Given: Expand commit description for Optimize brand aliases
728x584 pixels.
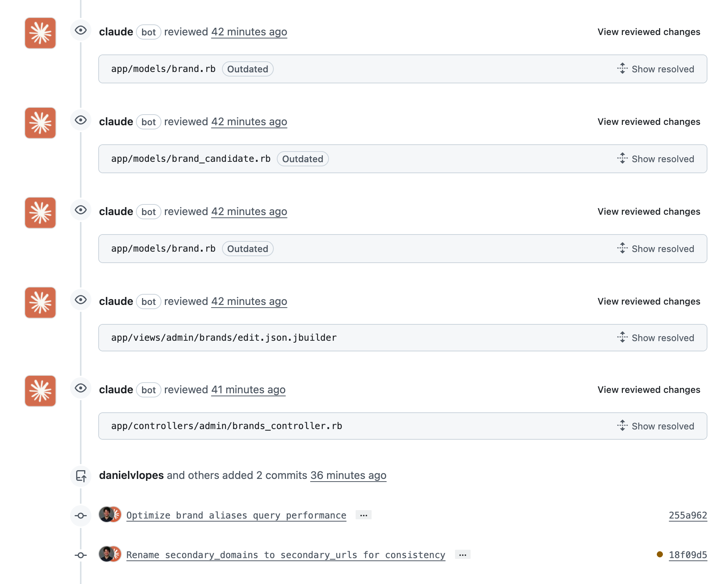Looking at the screenshot, I should tap(364, 515).
